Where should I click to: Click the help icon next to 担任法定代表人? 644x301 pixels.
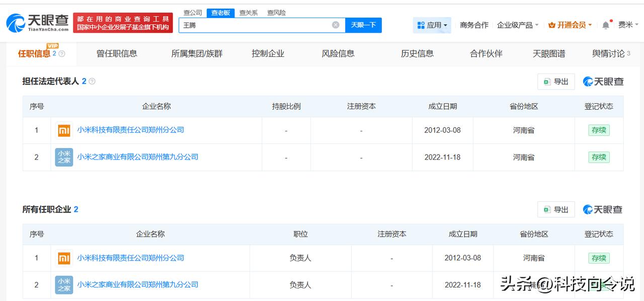(92, 81)
